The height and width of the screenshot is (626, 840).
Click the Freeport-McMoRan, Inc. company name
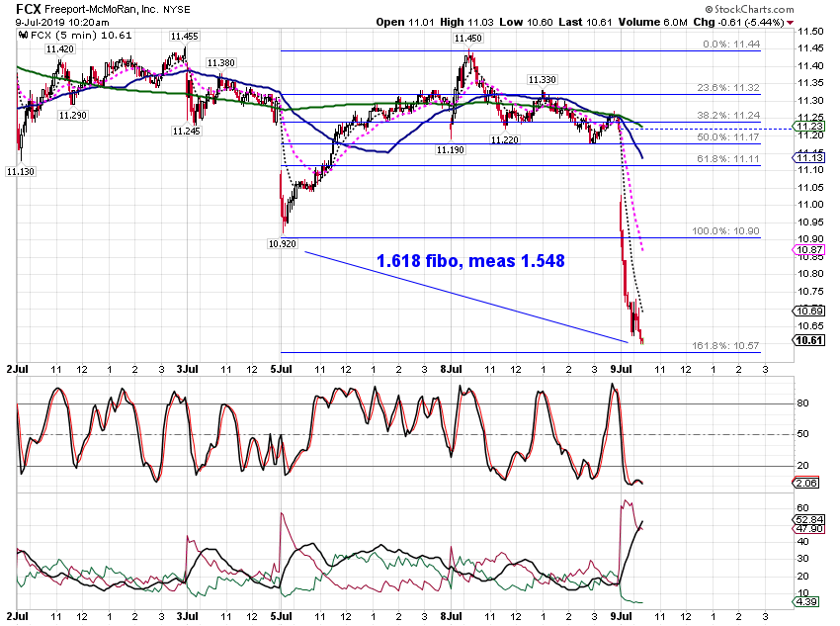[102, 10]
